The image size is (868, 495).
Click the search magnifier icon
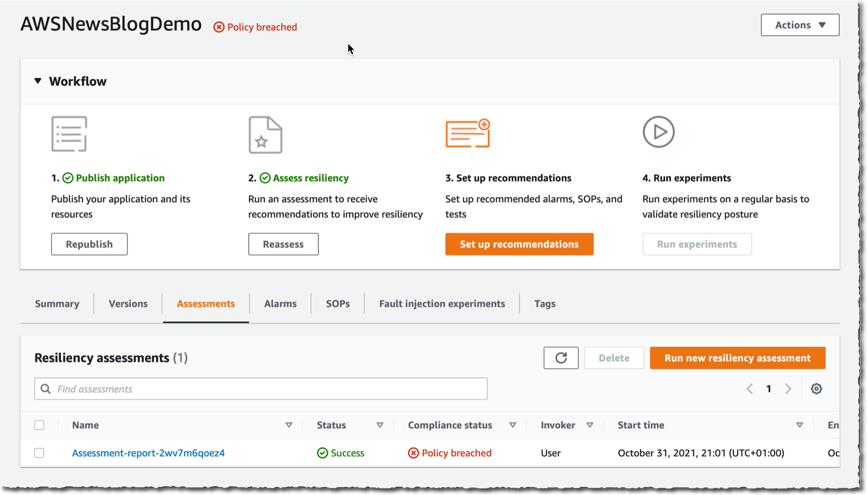click(46, 389)
